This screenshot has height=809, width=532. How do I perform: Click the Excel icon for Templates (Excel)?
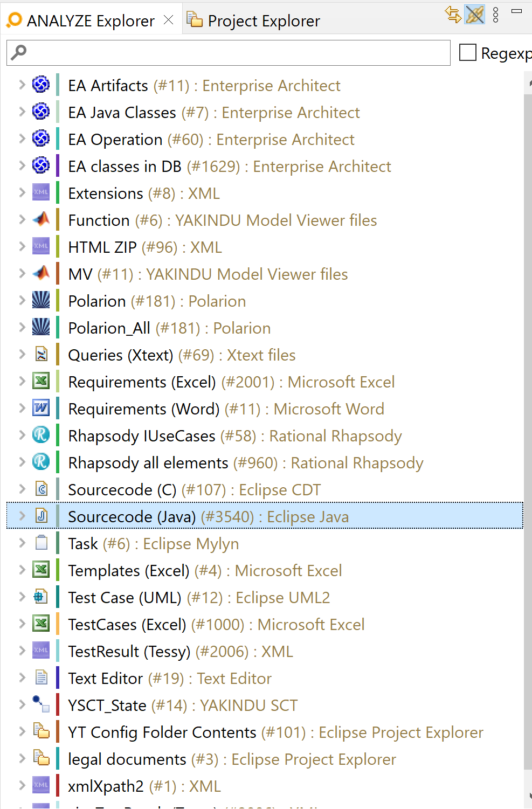(41, 570)
